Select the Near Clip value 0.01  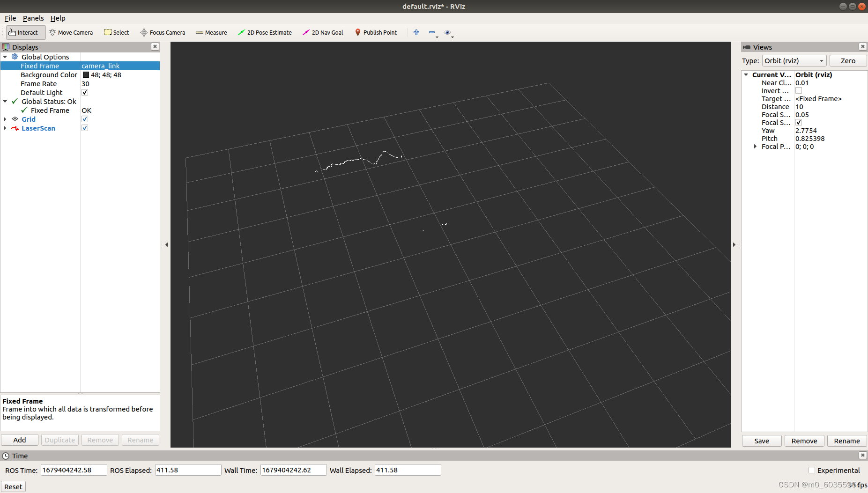[x=802, y=83]
